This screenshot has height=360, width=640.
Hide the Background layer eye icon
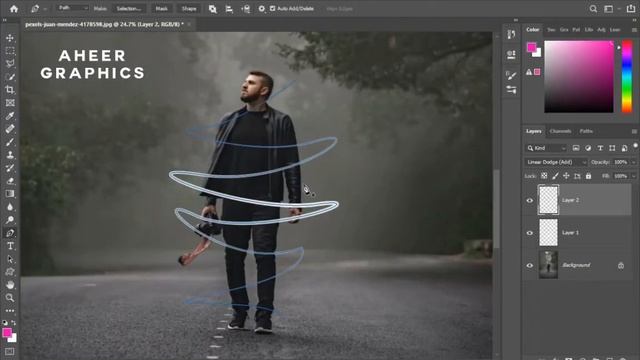click(x=530, y=265)
